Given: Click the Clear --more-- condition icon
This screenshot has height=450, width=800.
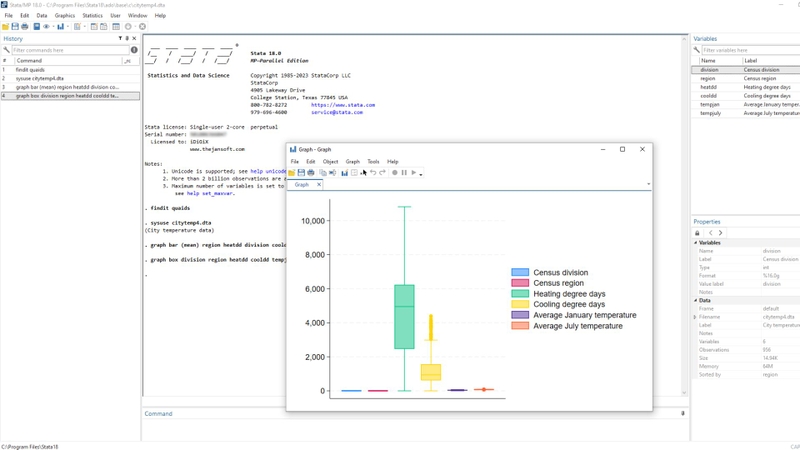Looking at the screenshot, I should coord(128,27).
